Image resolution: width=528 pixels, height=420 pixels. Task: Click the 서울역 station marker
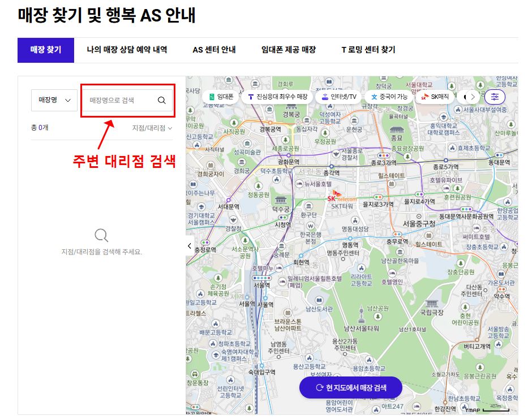[x=261, y=278]
